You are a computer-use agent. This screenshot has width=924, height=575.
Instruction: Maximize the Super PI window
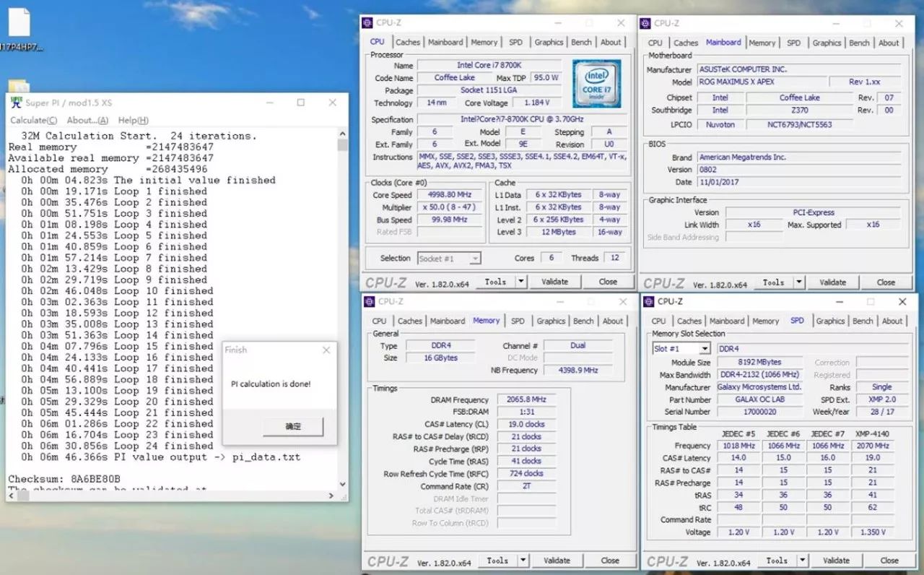(301, 103)
